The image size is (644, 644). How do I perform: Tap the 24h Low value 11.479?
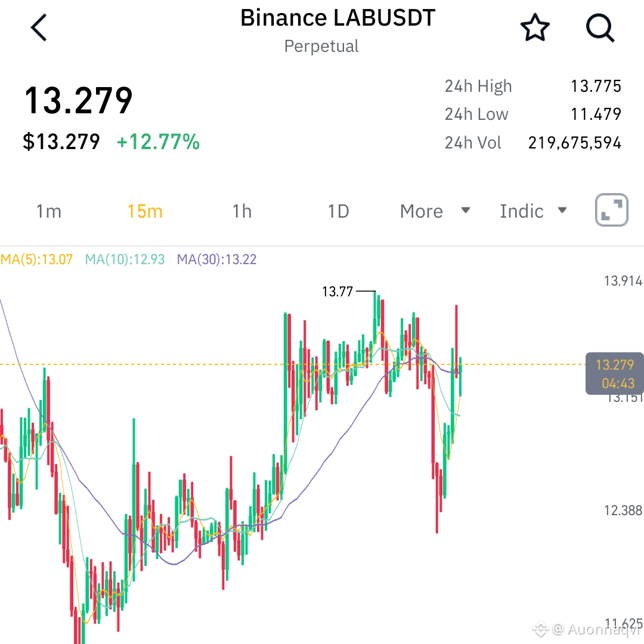596,114
